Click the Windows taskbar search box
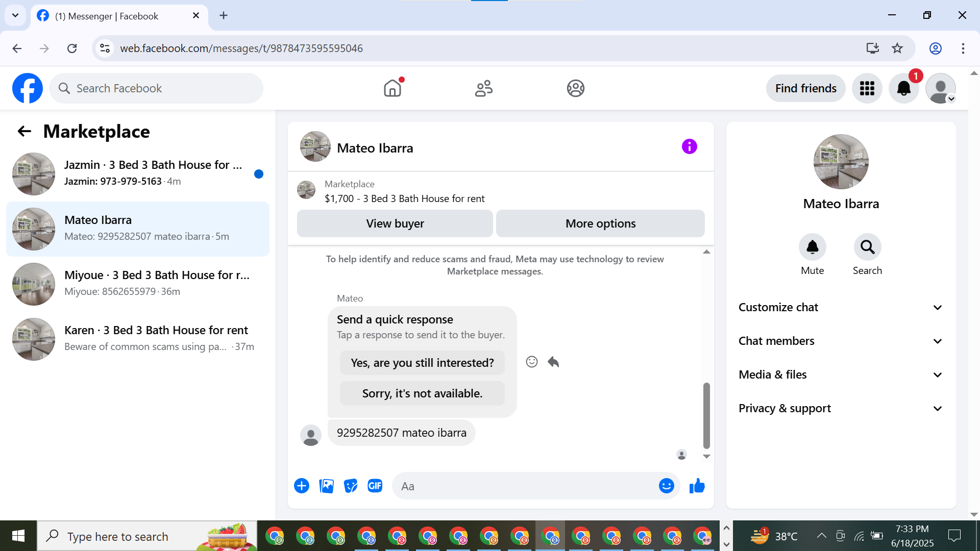 [x=147, y=536]
